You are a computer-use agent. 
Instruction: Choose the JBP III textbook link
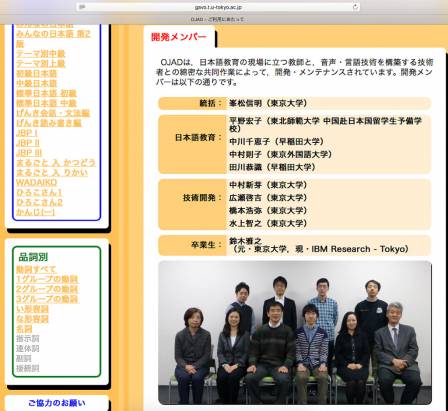click(x=29, y=153)
